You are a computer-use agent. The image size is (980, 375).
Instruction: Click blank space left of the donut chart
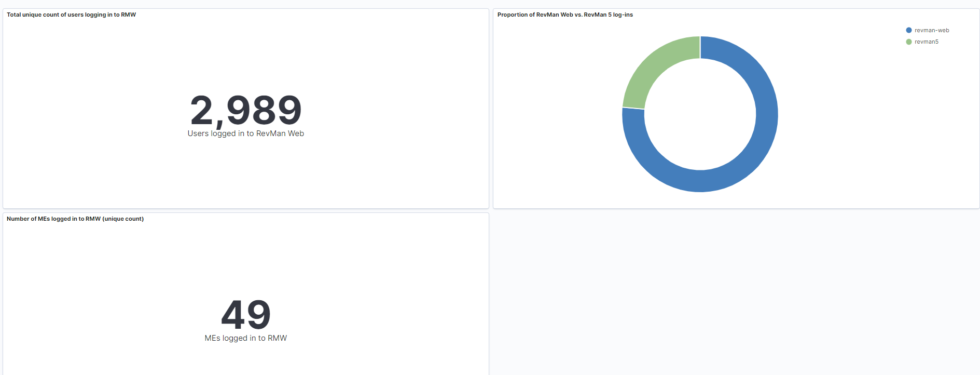tap(555, 114)
